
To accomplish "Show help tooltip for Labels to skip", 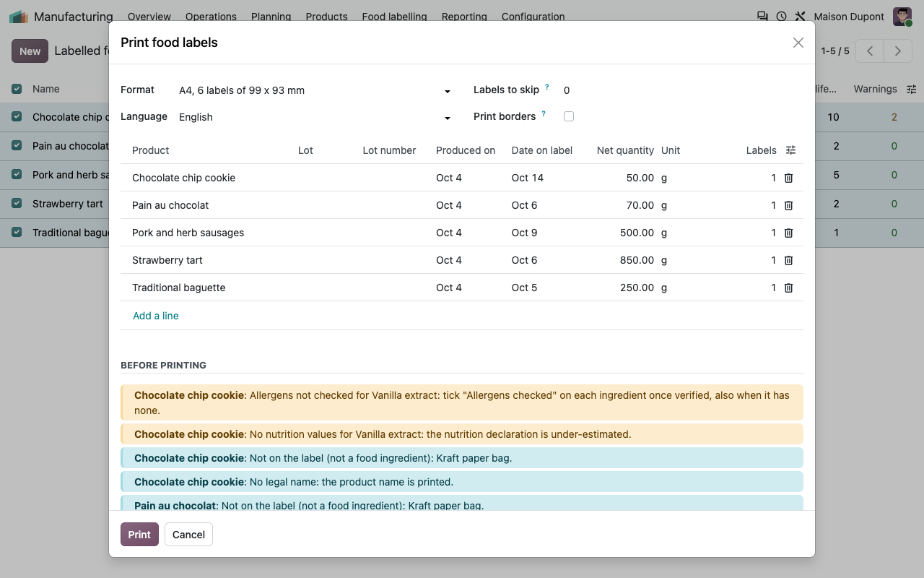I will [x=546, y=87].
